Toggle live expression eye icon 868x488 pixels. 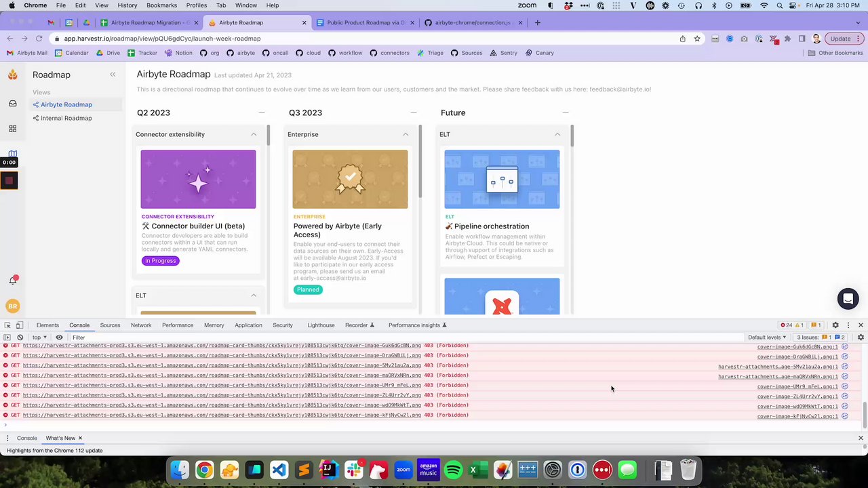[59, 337]
